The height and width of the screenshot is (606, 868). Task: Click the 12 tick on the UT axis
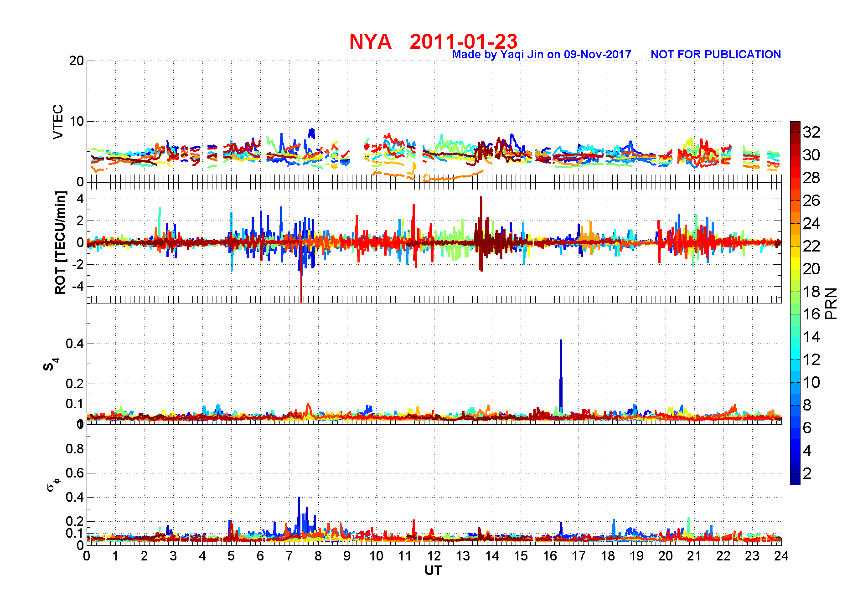tap(434, 556)
